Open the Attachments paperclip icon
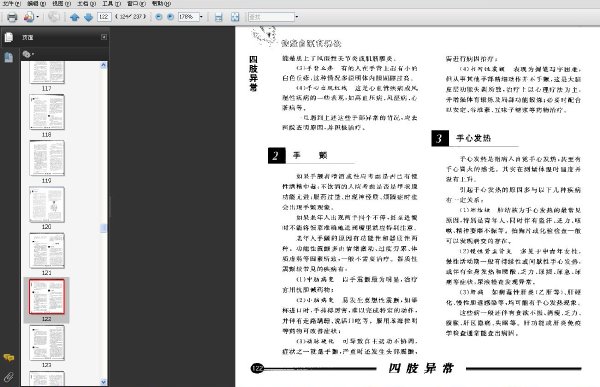 (8, 377)
